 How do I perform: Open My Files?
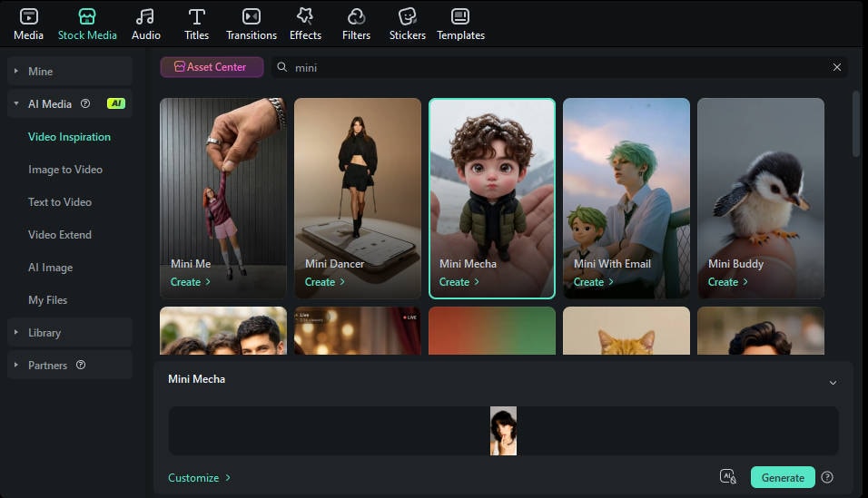(47, 300)
